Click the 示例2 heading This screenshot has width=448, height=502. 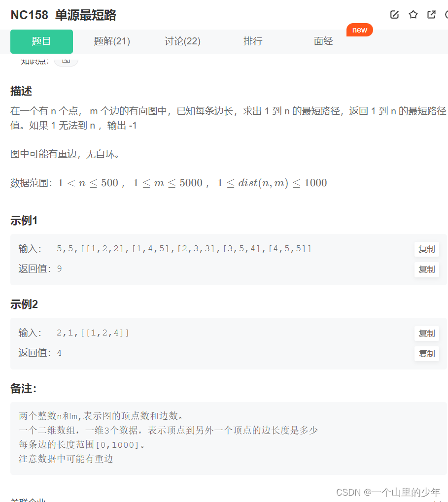click(24, 304)
